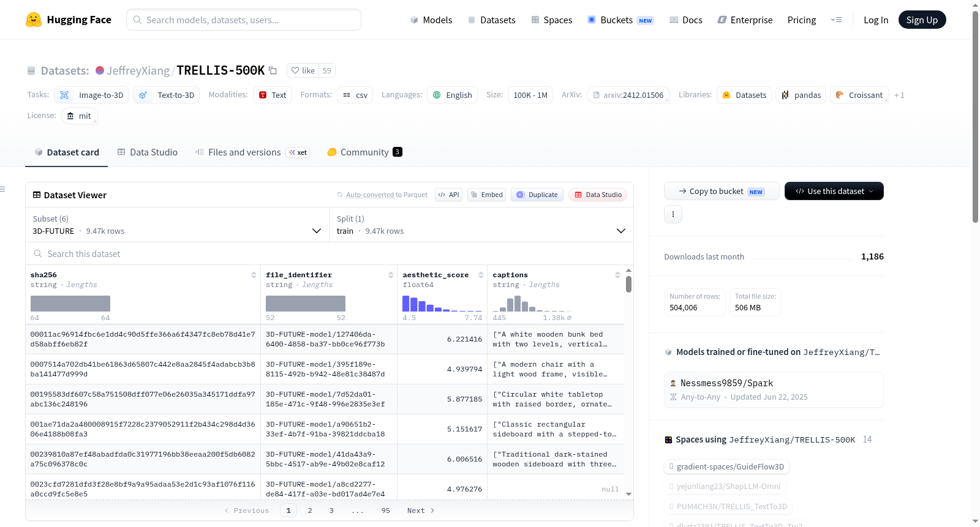
Task: Open the three-dot options menu
Action: pos(673,214)
